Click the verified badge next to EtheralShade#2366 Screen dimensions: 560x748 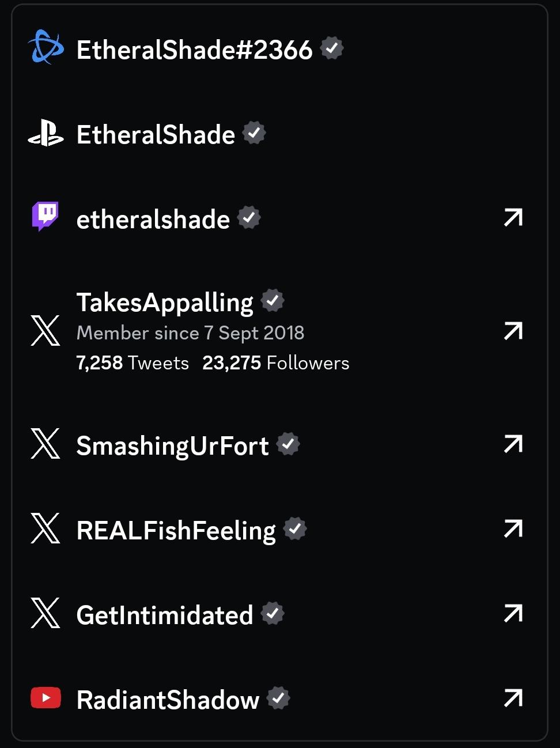[331, 48]
